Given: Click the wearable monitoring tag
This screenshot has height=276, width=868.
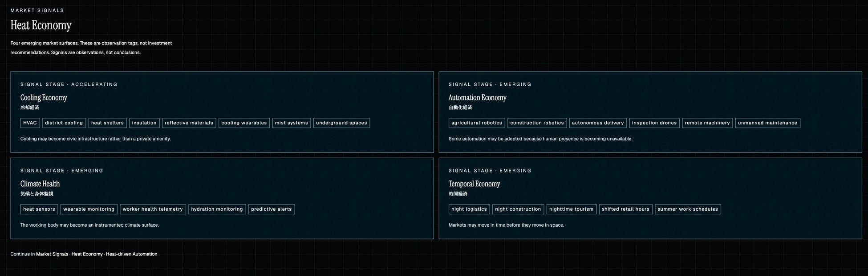Looking at the screenshot, I should [x=89, y=209].
